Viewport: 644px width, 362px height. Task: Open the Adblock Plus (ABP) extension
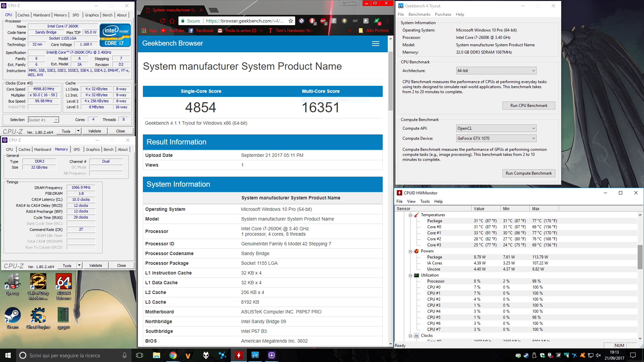[323, 21]
